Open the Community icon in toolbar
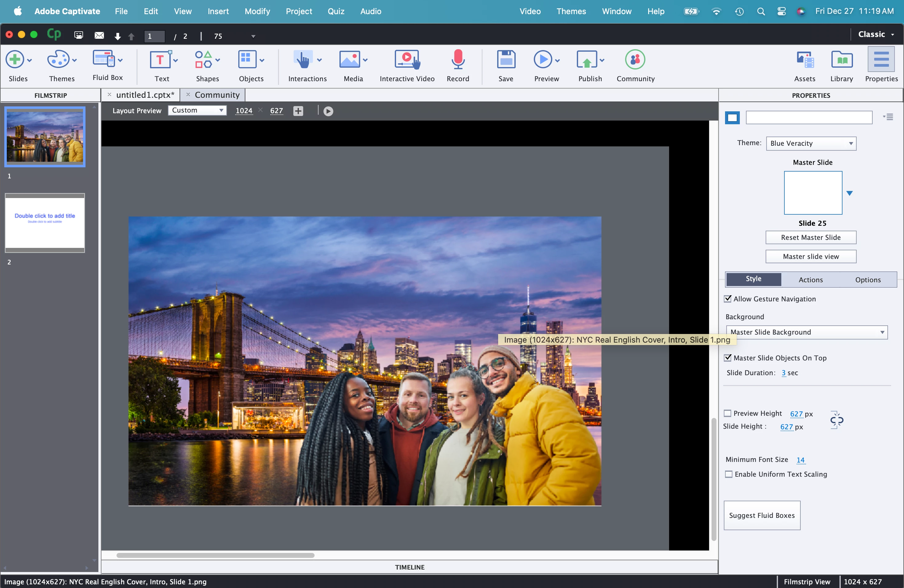Image resolution: width=904 pixels, height=588 pixels. [x=635, y=60]
